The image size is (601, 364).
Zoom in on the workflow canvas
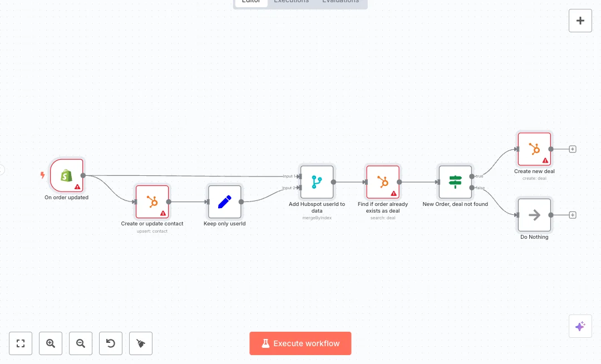(51, 343)
